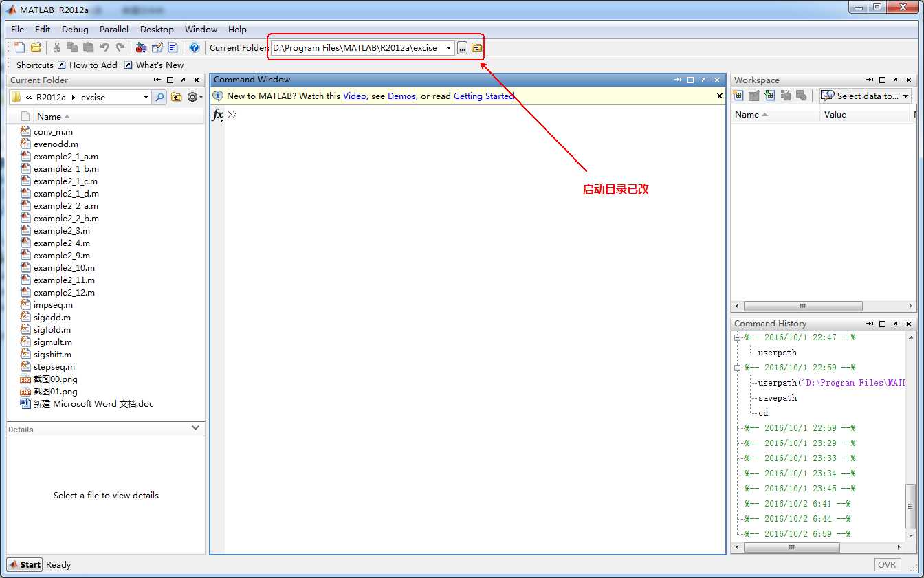Expand R2012a breadcrumb arrow
Viewport: 924px width, 578px height.
pyautogui.click(x=74, y=97)
